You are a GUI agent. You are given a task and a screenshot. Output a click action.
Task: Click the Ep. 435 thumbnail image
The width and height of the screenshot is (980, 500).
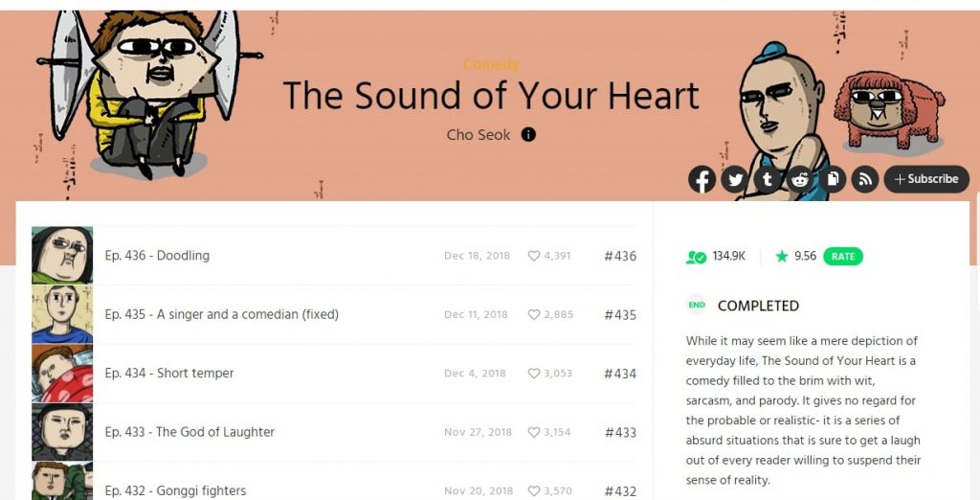tap(62, 314)
